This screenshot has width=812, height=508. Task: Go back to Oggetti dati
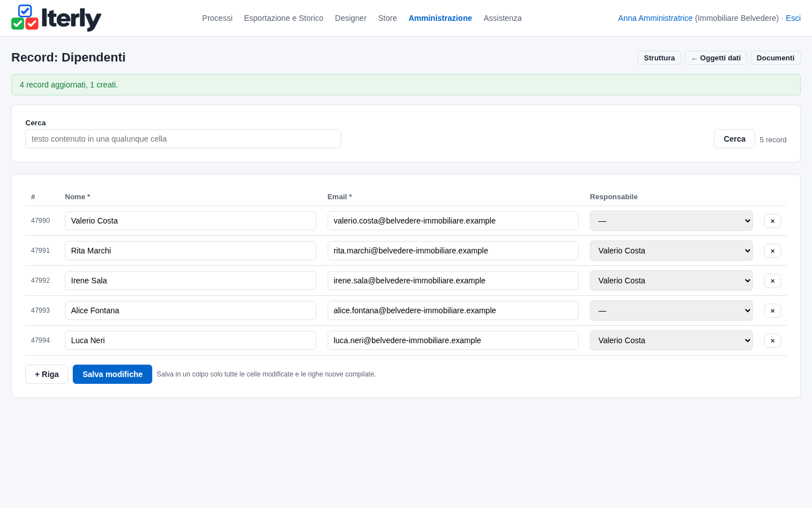[x=716, y=58]
